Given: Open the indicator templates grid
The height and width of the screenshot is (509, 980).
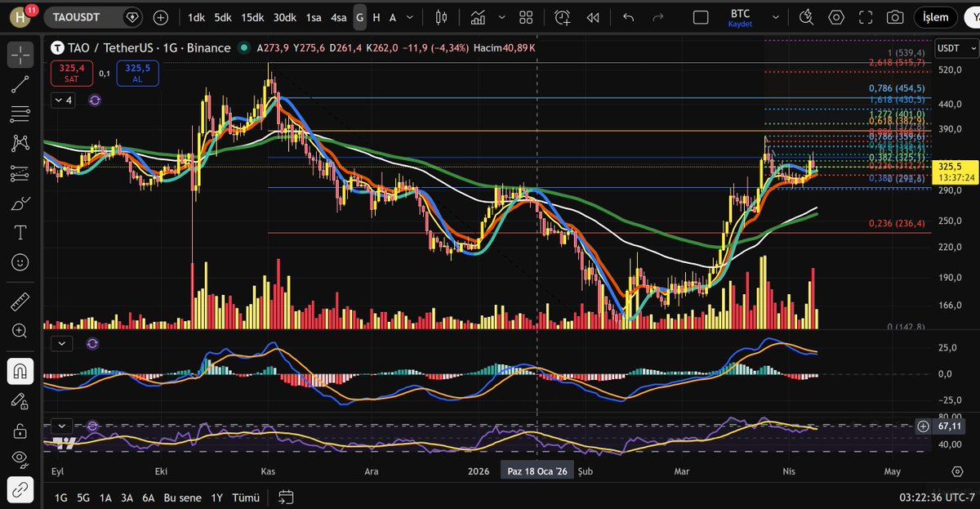Looking at the screenshot, I should pyautogui.click(x=526, y=17).
